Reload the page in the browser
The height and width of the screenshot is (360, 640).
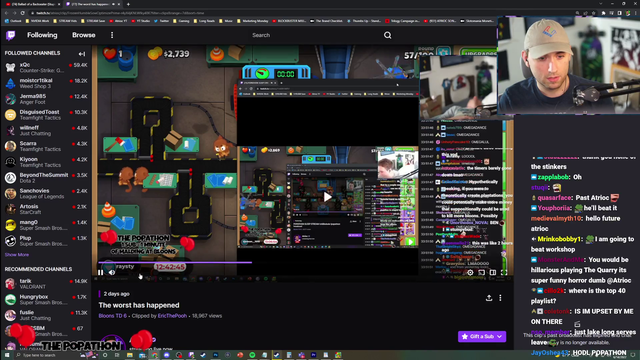(23, 13)
